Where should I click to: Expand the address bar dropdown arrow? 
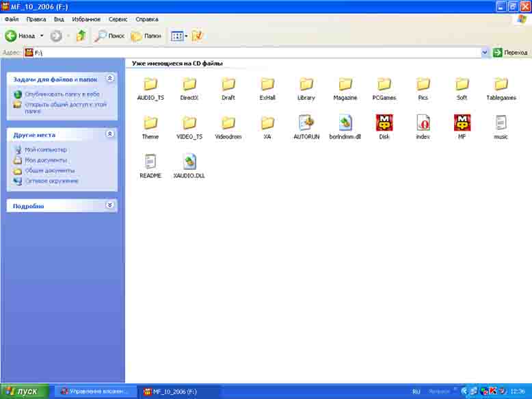(486, 52)
